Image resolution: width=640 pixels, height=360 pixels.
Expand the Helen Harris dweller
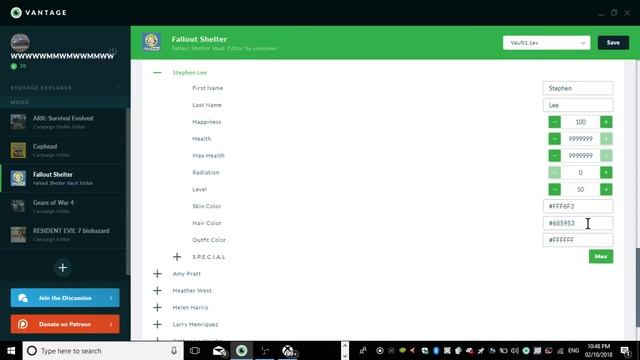click(x=158, y=307)
